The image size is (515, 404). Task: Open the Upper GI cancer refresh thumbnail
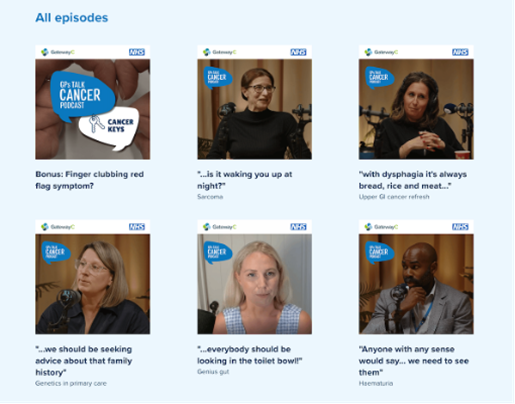tap(416, 102)
